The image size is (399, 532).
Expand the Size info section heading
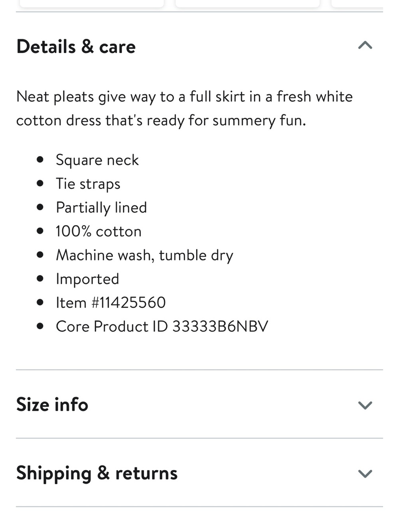tap(52, 404)
